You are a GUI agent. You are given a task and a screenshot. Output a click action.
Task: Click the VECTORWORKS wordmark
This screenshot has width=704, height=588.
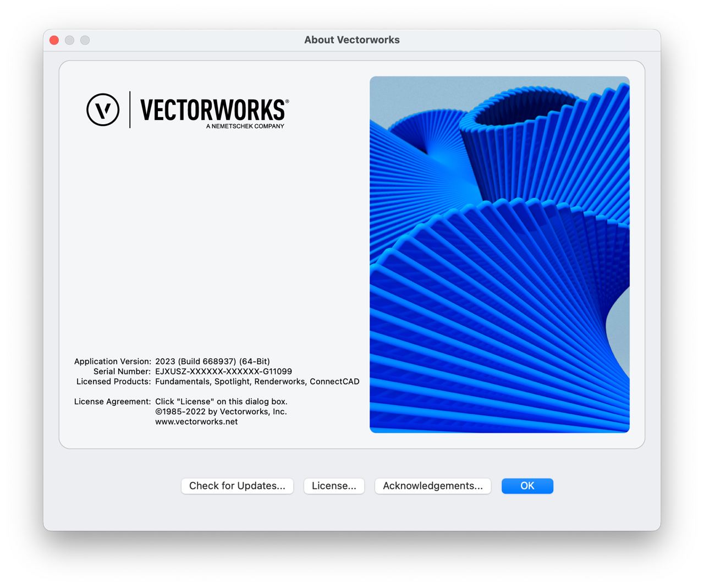coord(214,109)
